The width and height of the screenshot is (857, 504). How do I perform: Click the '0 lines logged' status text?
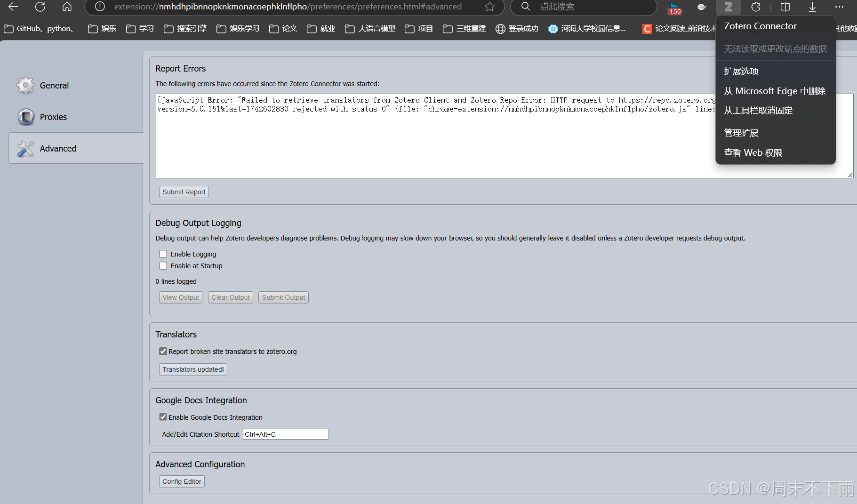point(176,281)
